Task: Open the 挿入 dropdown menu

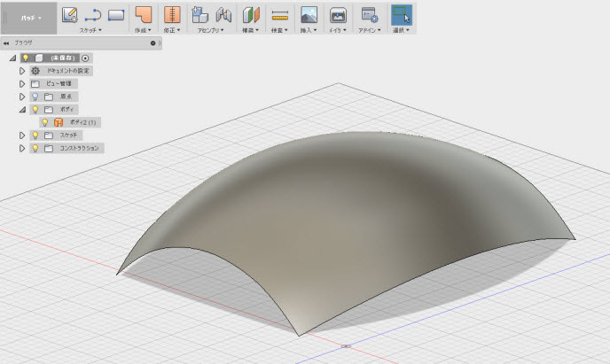Action: 309,30
